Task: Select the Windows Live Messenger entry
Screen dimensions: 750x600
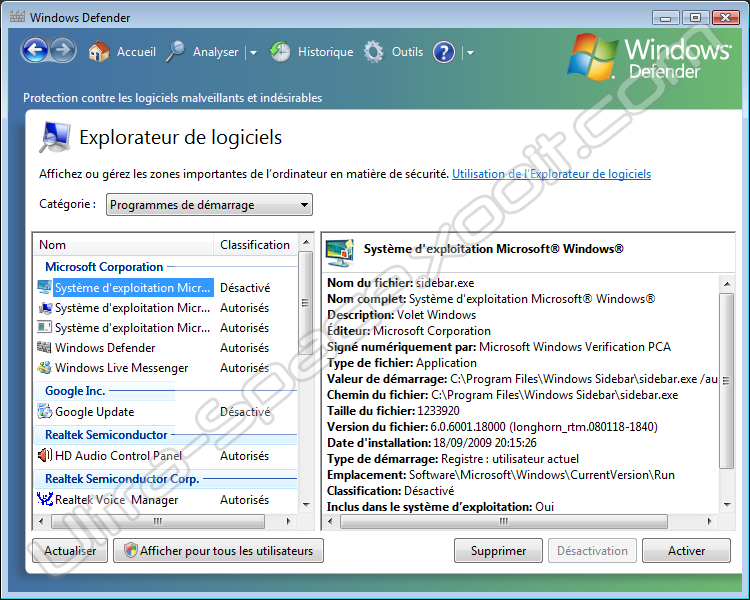Action: (121, 367)
